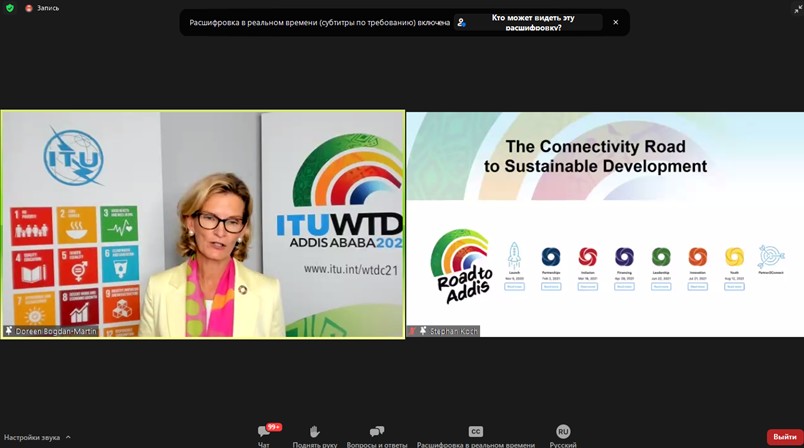Click the blue Partnerships swirl icon

[x=551, y=257]
